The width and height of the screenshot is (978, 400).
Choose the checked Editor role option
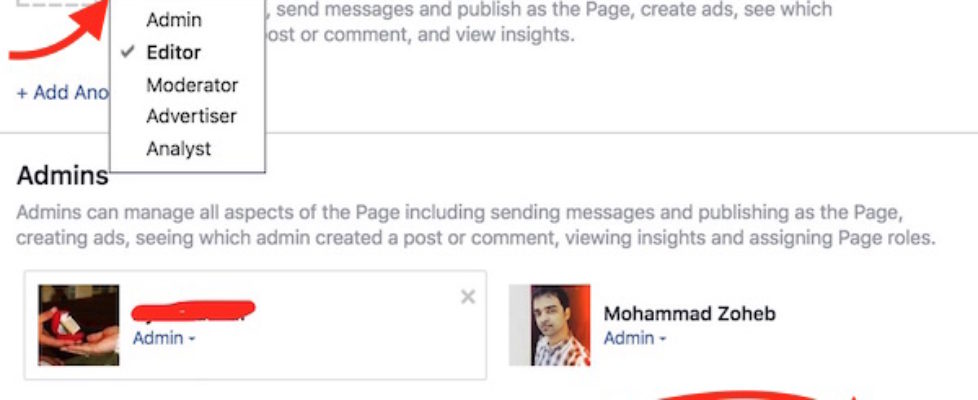click(x=173, y=53)
